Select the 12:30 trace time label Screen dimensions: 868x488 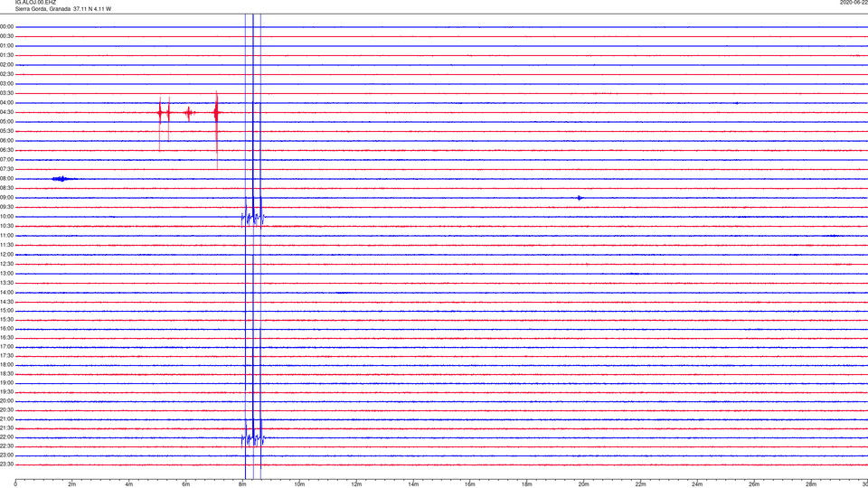click(7, 264)
